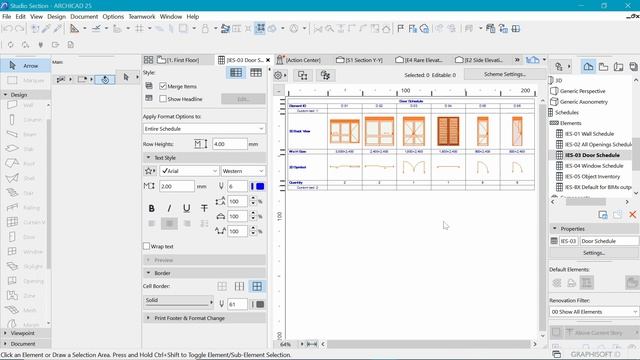Click the Settings button under Properties

pos(593,253)
